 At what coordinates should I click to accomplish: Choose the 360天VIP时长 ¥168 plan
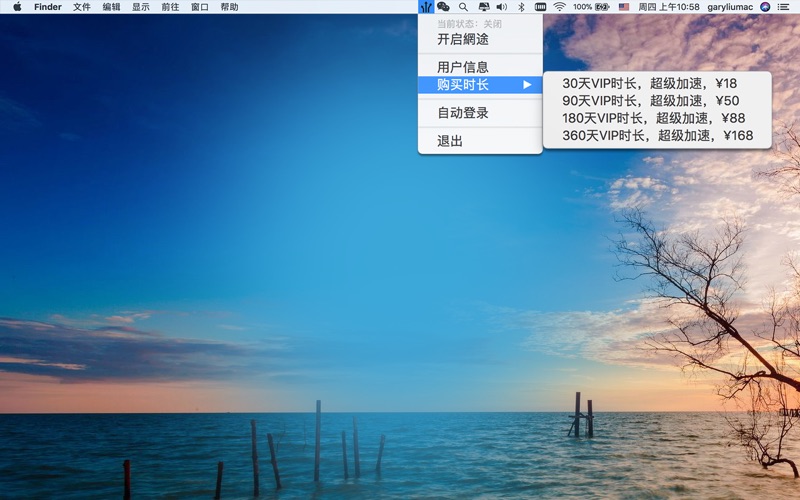click(x=657, y=135)
